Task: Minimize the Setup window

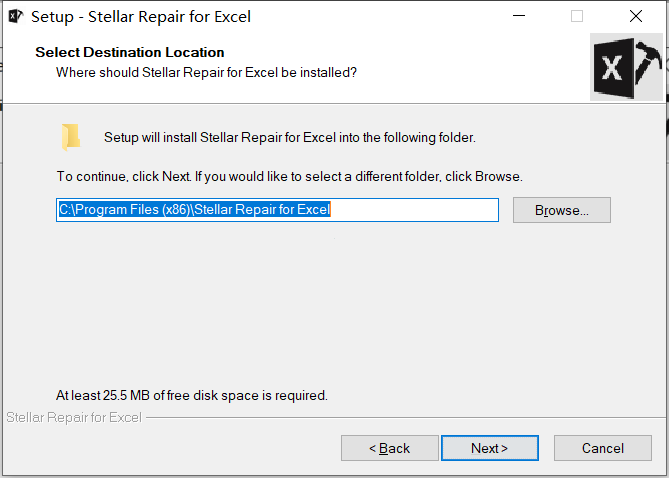Action: tap(519, 16)
